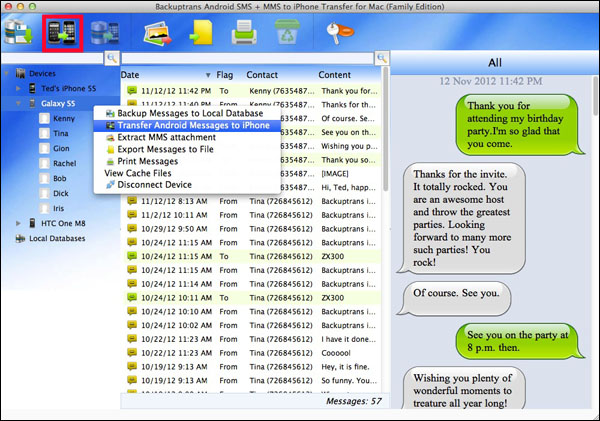Click the extract photo attachments toolbar icon
Viewport: 600px width, 421px height.
coord(157,33)
